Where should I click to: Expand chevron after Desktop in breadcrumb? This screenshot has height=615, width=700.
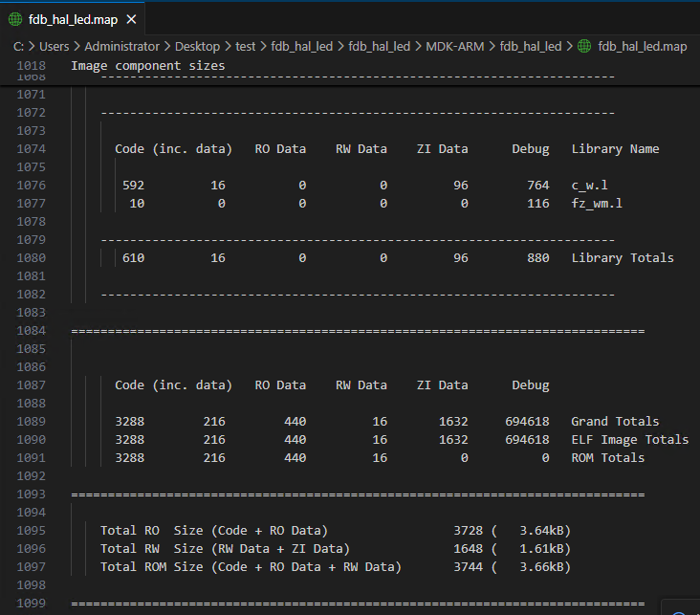click(x=228, y=47)
